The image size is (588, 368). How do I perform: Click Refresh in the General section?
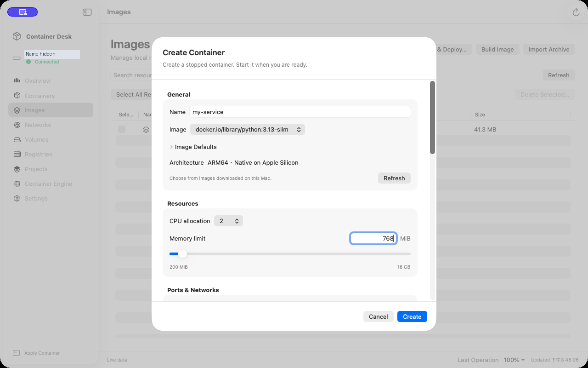[394, 178]
